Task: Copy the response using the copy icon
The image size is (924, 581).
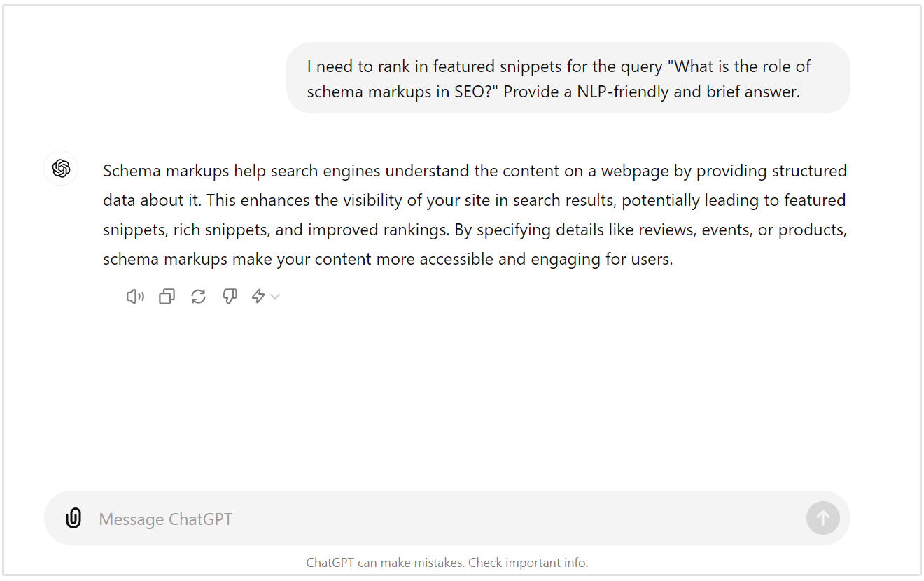Action: [166, 296]
